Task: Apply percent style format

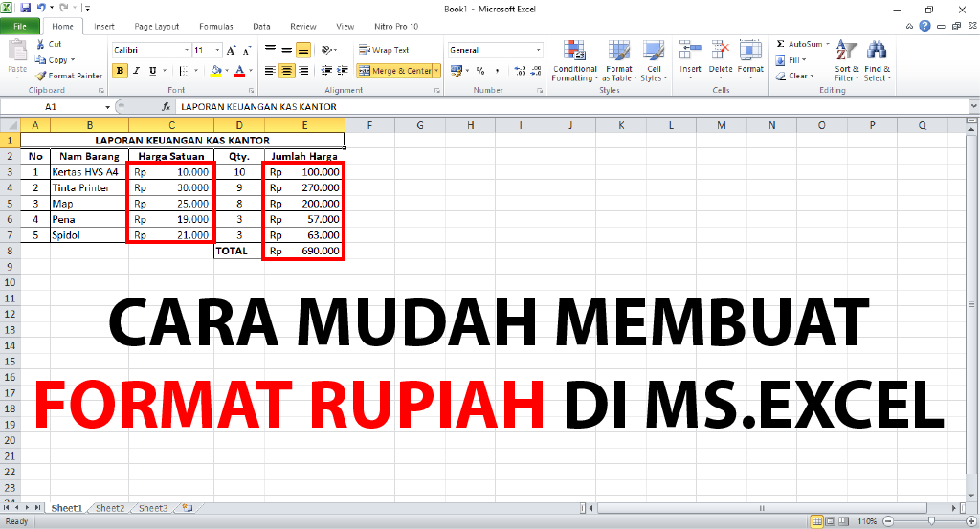Action: tap(480, 71)
